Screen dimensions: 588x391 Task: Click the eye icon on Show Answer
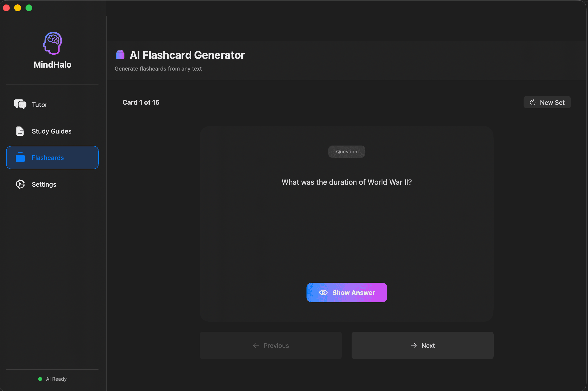tap(323, 292)
